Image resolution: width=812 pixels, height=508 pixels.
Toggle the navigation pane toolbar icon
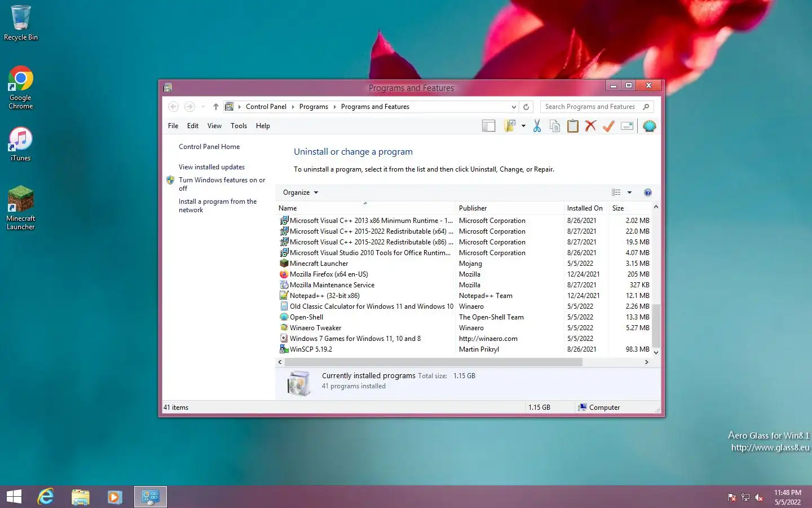coord(488,126)
